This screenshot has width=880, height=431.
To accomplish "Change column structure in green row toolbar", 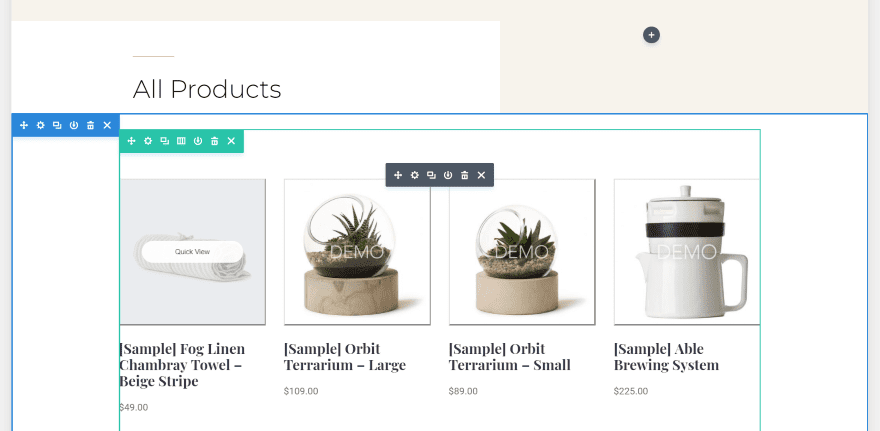I will click(x=181, y=141).
